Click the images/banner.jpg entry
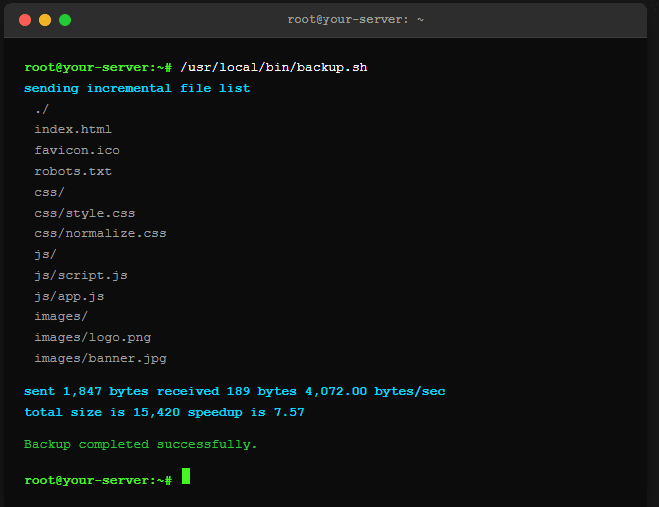This screenshot has height=507, width=659. (x=100, y=358)
